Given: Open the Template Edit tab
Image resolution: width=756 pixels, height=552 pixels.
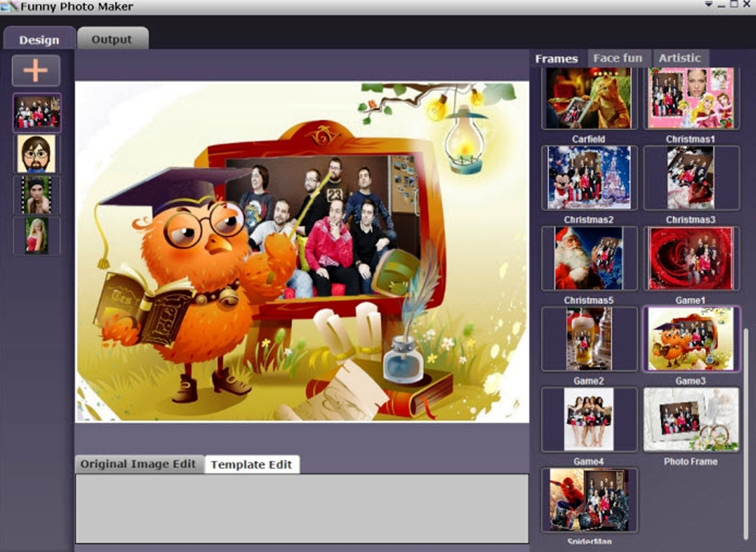Looking at the screenshot, I should [252, 464].
